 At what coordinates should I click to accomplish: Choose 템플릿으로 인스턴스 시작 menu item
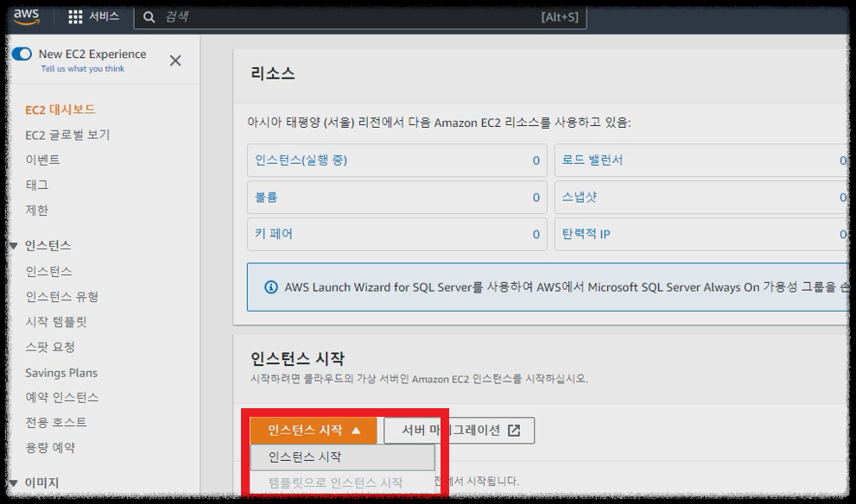click(x=343, y=482)
